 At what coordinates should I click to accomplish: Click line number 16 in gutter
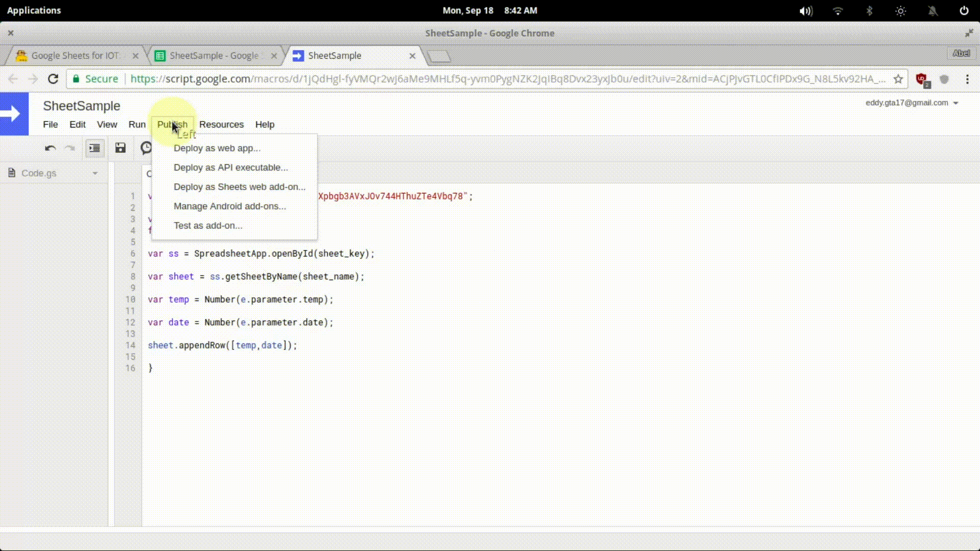tap(131, 368)
